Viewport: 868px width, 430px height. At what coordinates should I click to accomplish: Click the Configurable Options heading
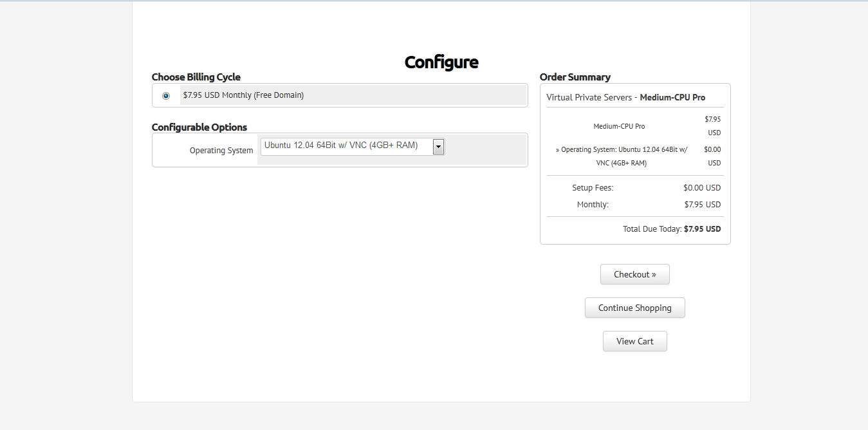(x=199, y=127)
